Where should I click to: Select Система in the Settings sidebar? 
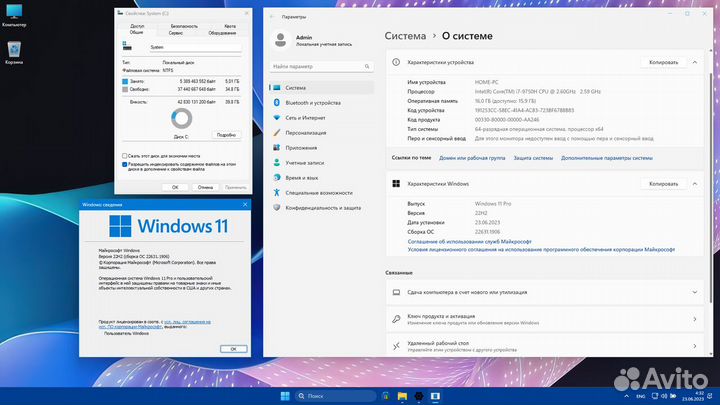click(x=321, y=88)
